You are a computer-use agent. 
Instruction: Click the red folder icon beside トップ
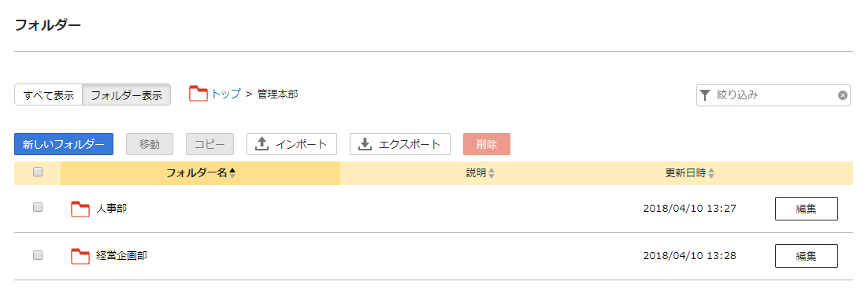pyautogui.click(x=198, y=94)
